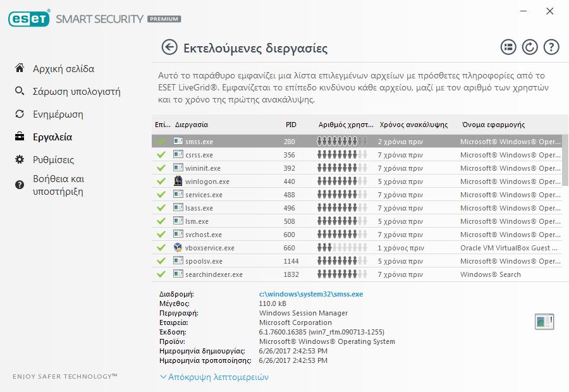Click green checkmark of spoolsv.exe row

pos(161,261)
